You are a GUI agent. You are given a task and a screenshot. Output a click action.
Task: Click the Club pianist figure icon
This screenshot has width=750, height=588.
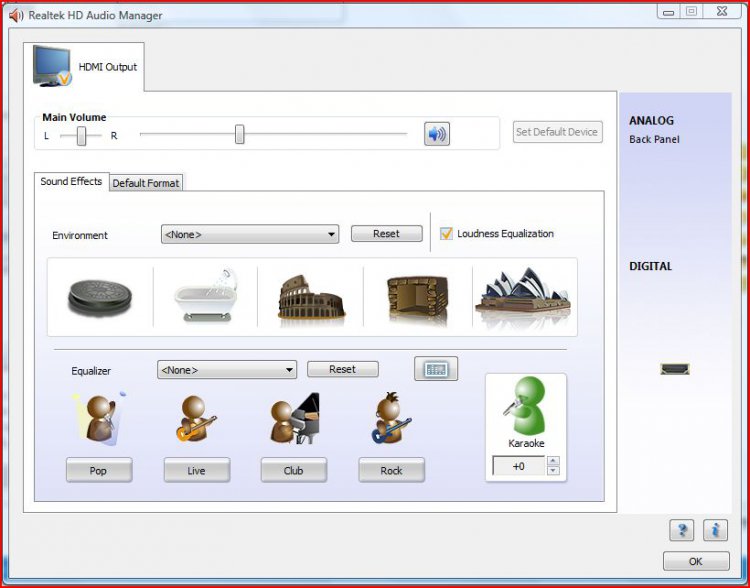(294, 419)
